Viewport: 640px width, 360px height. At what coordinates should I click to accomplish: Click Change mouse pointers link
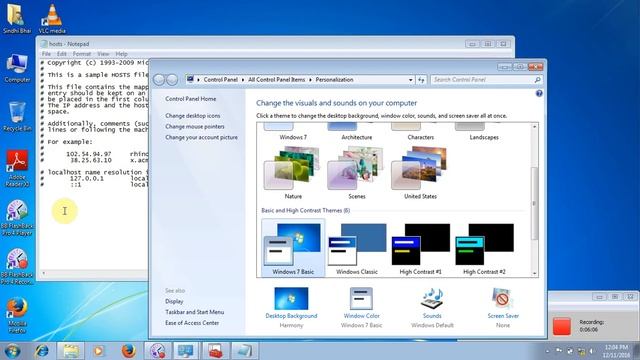coord(195,127)
